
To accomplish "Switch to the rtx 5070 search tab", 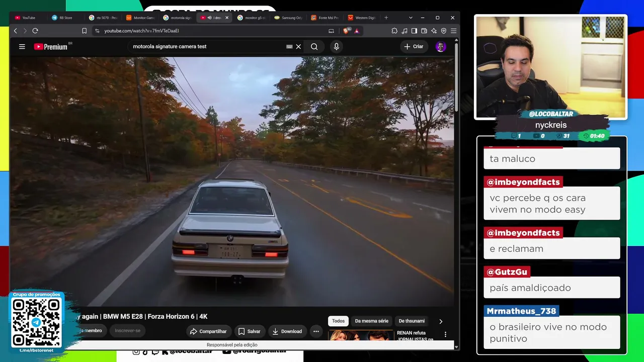I will tap(103, 18).
